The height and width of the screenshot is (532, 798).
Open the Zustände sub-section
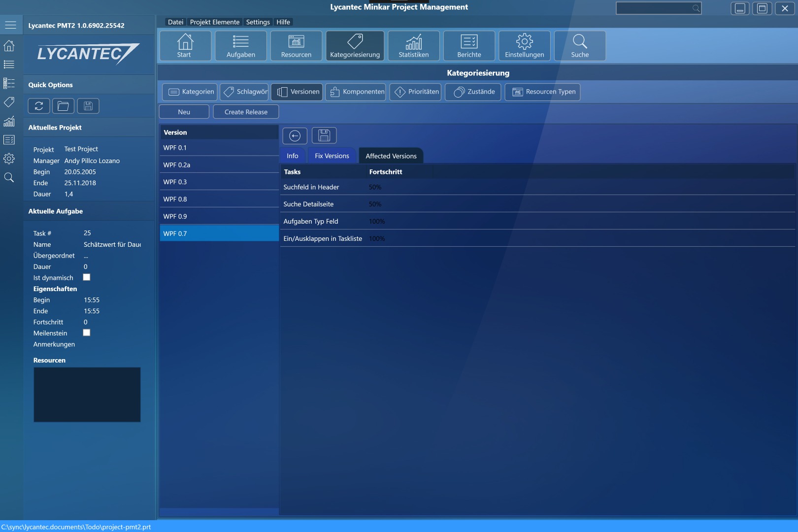473,92
